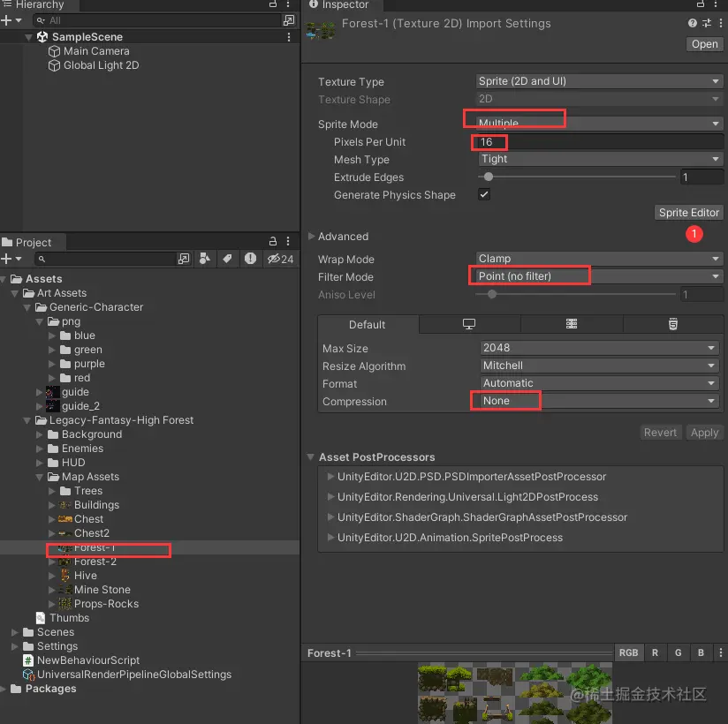Open Search by Type filter
Viewport: 728px width, 724px height.
pos(205,259)
